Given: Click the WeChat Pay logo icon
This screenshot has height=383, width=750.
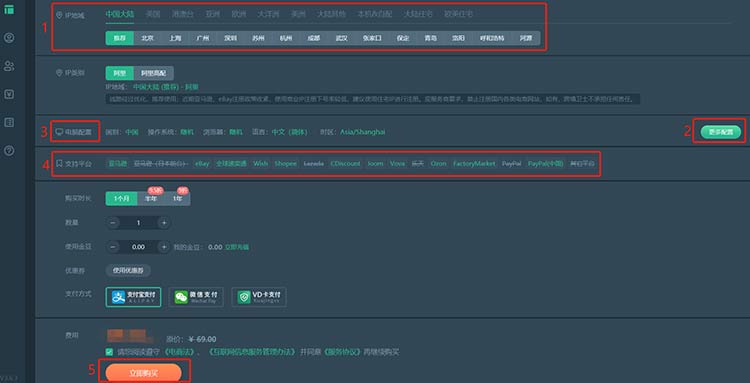Looking at the screenshot, I should click(x=181, y=297).
